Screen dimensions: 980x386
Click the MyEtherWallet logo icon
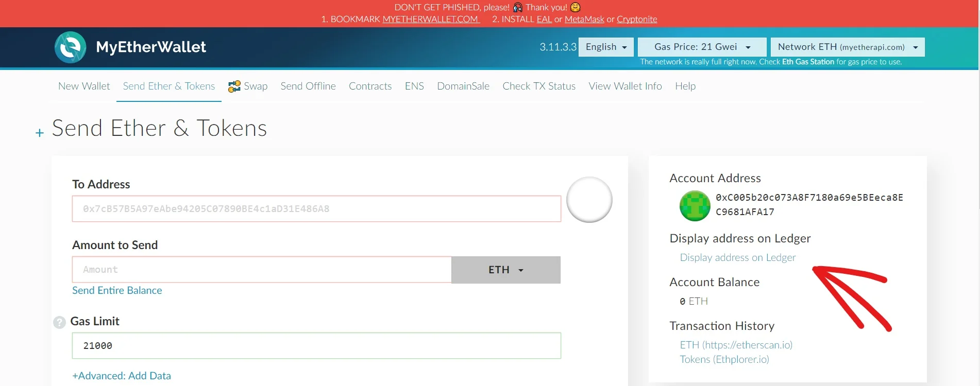pyautogui.click(x=70, y=47)
